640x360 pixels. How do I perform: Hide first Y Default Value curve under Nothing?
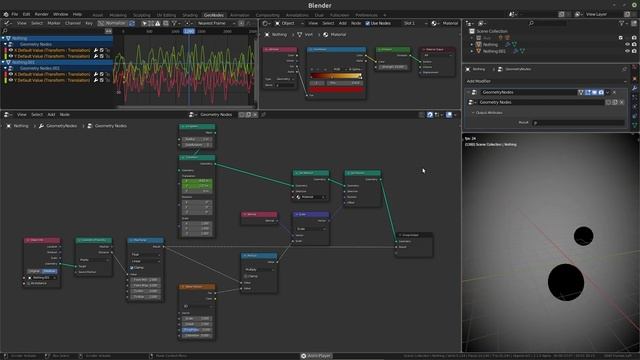11,56
